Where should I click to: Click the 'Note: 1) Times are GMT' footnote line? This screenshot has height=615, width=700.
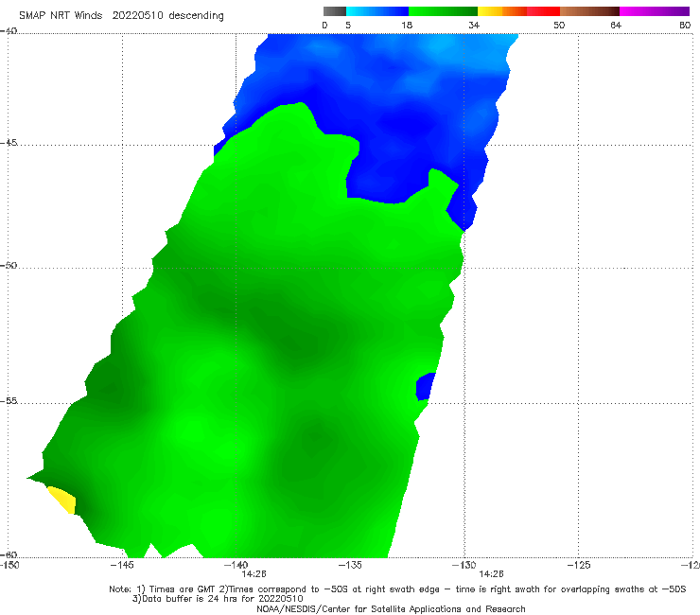(397, 589)
